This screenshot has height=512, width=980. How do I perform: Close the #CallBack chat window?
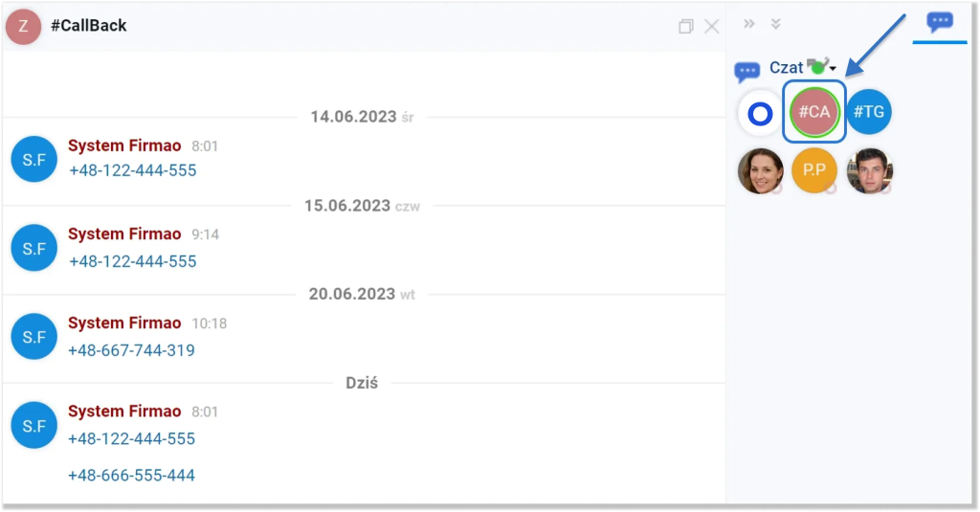pos(712,27)
